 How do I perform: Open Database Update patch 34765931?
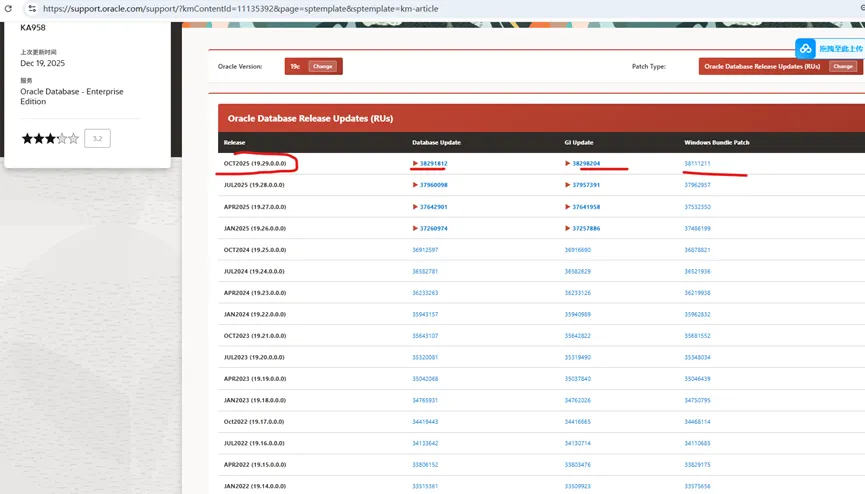point(425,400)
